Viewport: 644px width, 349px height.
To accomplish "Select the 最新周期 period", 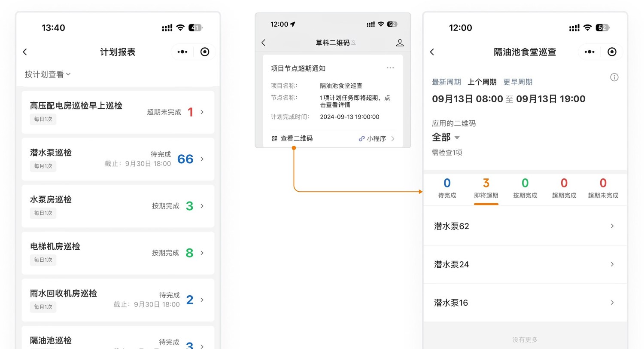I will [447, 82].
